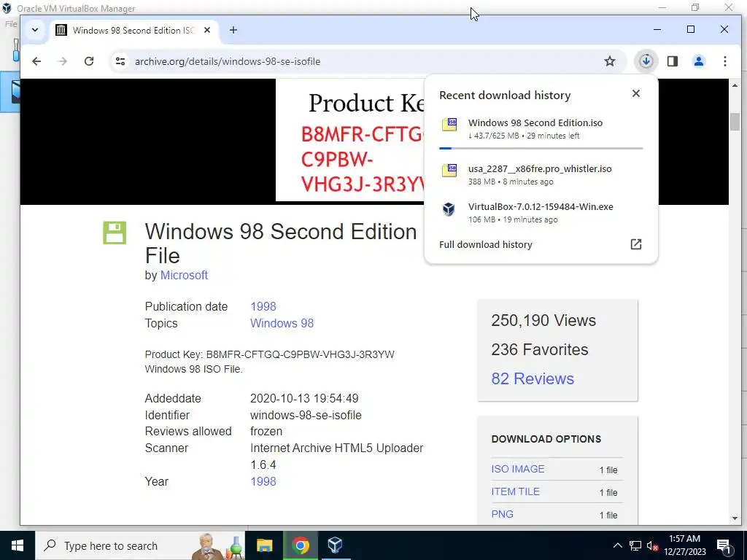Select the Windows 98 Second Edition ISO tab
Viewport: 747px width, 560px height.
[x=134, y=31]
